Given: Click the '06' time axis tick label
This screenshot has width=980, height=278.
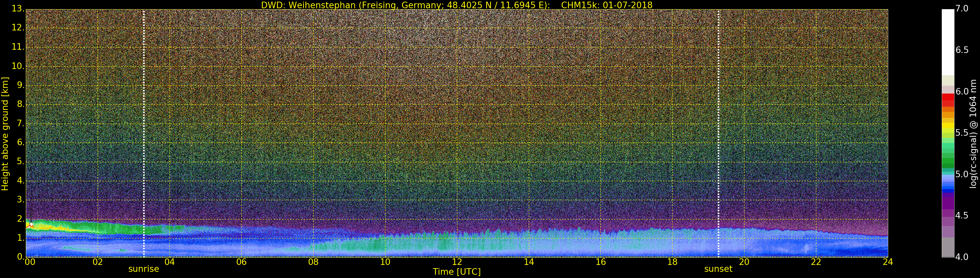Looking at the screenshot, I should coord(241,262).
